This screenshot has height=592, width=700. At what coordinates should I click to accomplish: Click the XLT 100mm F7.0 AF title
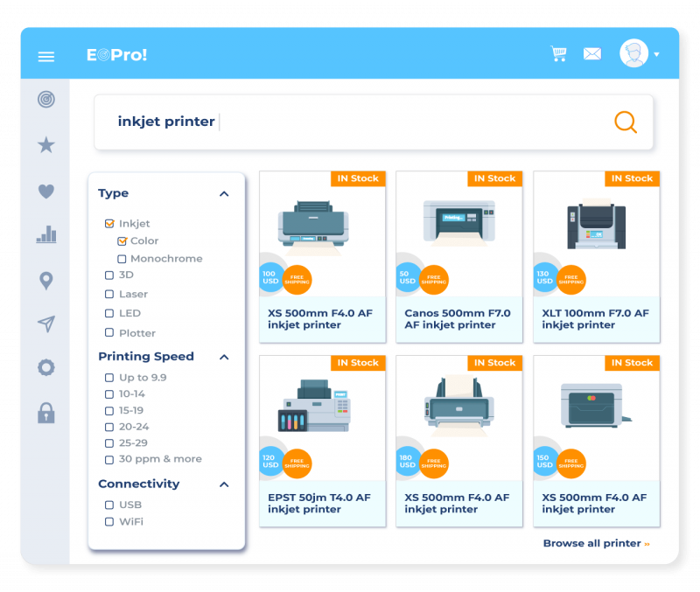coord(595,319)
